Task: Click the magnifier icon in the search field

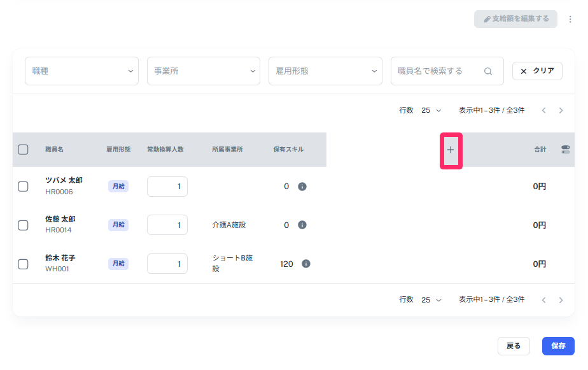Action: [x=488, y=71]
